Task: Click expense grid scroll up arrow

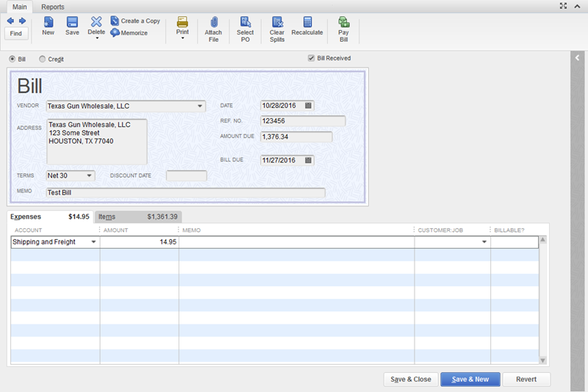Action: pyautogui.click(x=542, y=239)
